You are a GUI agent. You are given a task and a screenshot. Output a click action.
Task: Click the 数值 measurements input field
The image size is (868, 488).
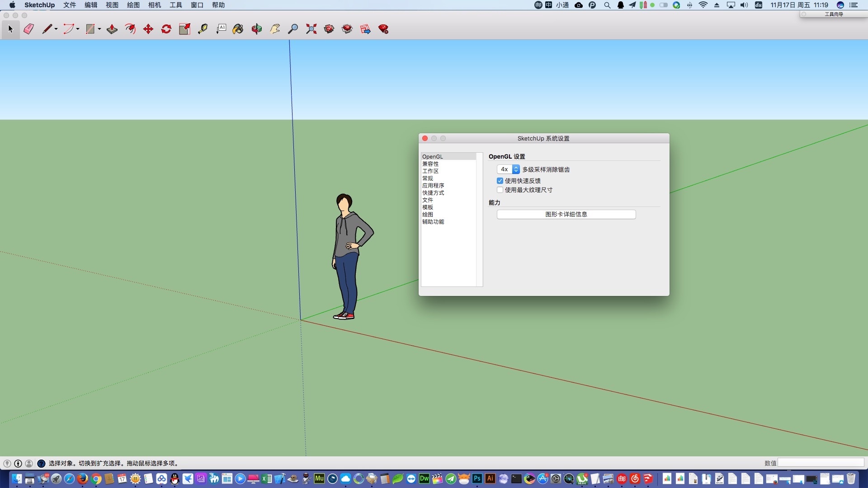tap(821, 463)
